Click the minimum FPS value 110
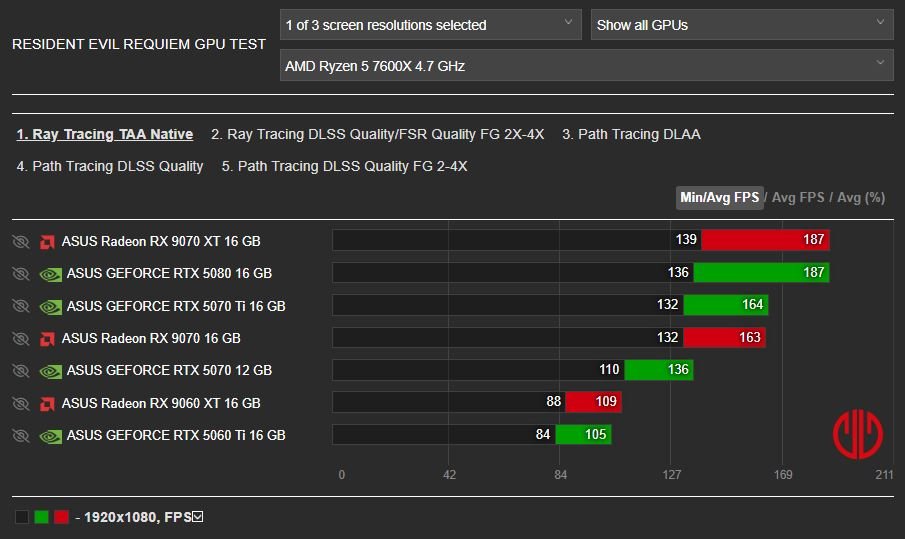905x539 pixels. coord(609,369)
